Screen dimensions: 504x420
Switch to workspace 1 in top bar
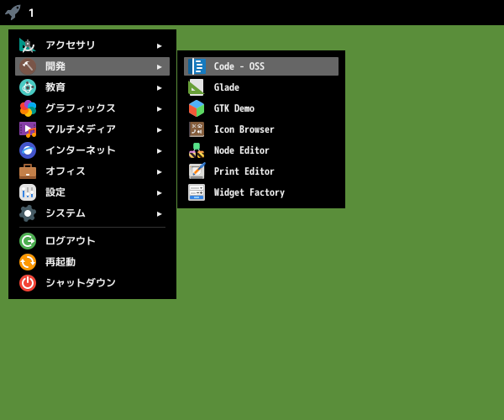[31, 13]
